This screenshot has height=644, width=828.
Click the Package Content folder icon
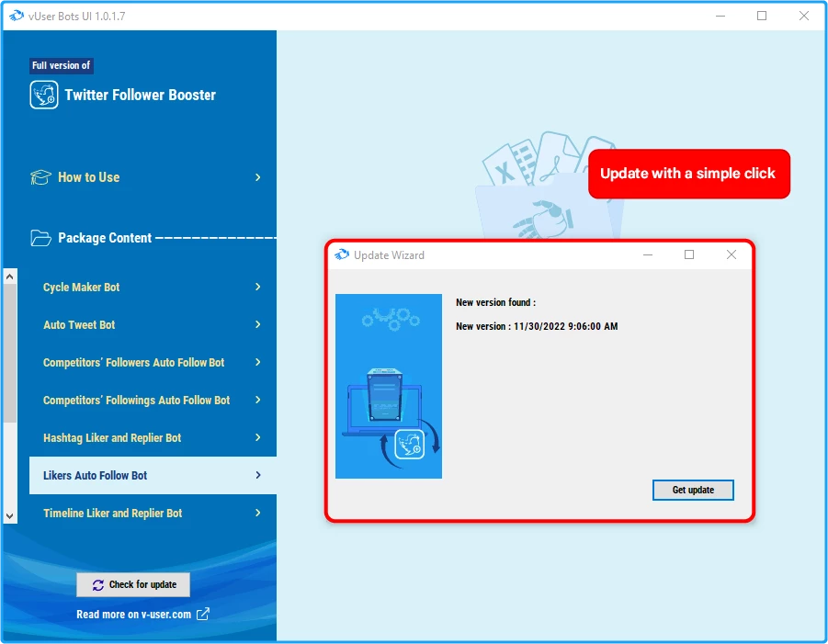[x=40, y=238]
